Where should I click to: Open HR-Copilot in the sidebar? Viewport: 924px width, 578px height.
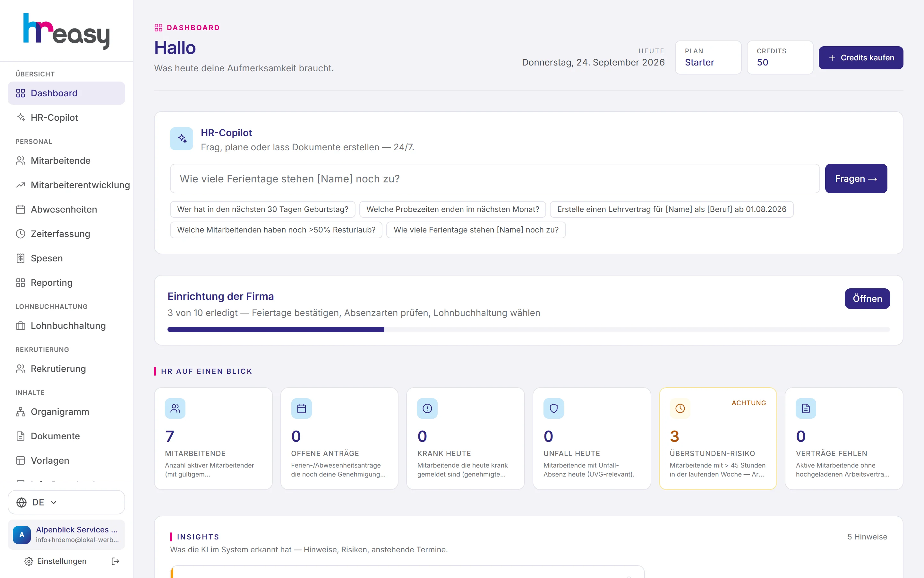[66, 117]
